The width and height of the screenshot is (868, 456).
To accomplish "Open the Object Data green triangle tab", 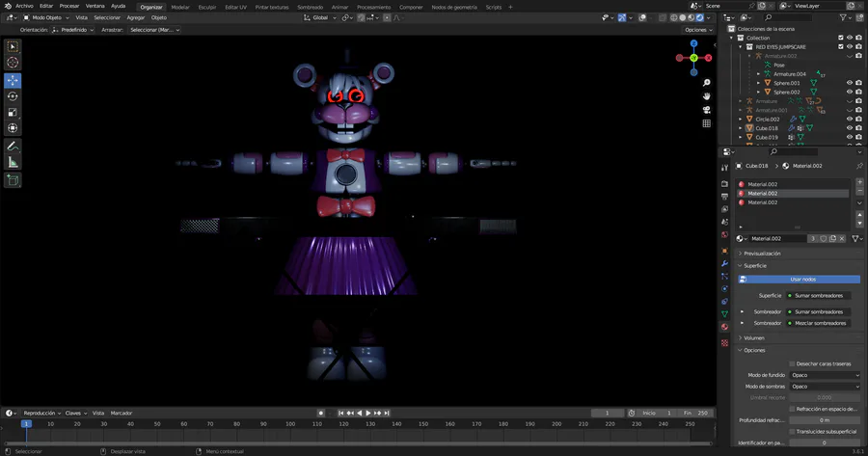I will pyautogui.click(x=724, y=313).
